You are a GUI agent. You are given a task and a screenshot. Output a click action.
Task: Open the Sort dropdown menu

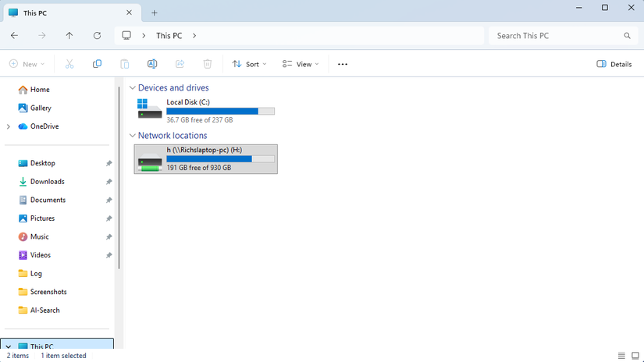pyautogui.click(x=249, y=64)
